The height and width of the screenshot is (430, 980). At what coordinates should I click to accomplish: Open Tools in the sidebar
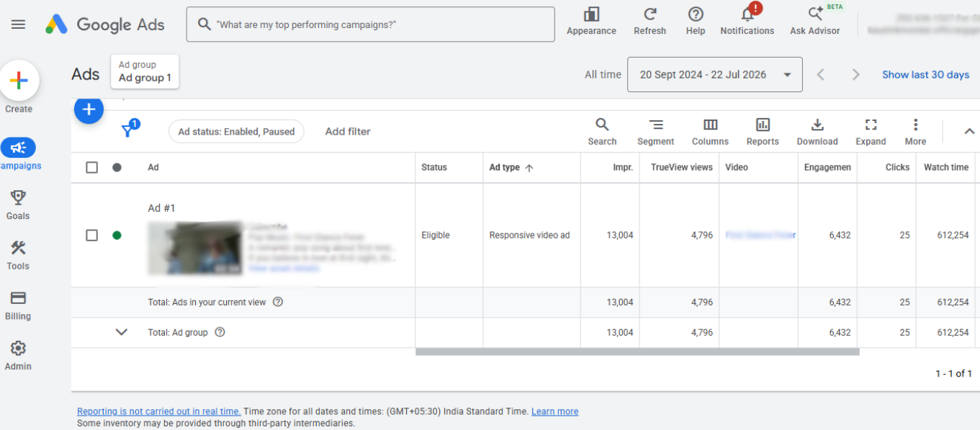tap(18, 255)
